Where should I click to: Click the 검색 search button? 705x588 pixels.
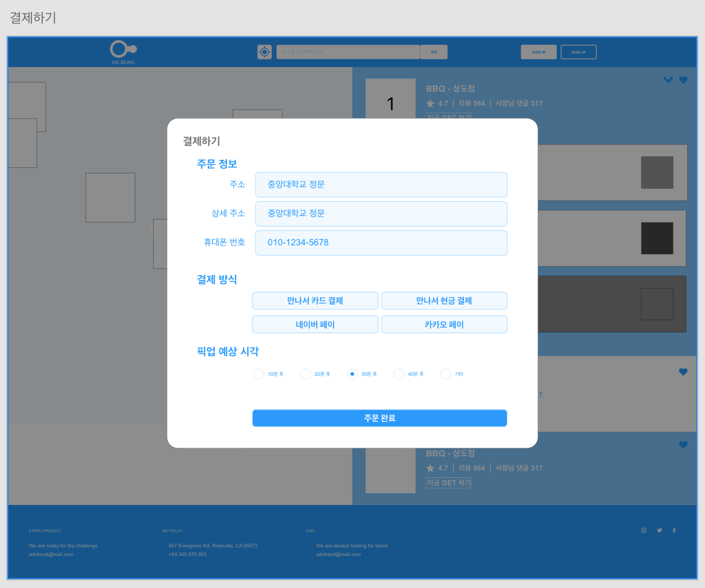click(434, 52)
